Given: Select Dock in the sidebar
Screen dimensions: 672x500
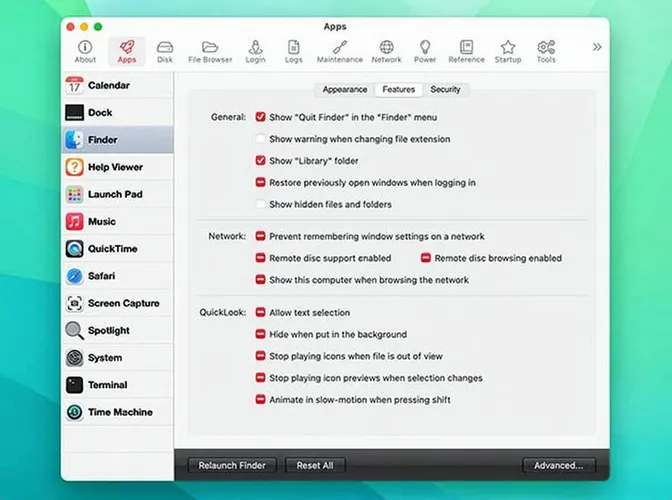Looking at the screenshot, I should coord(118,113).
